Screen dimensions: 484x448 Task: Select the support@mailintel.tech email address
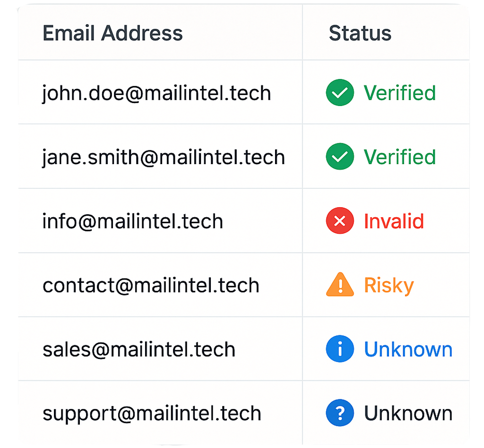[152, 414]
